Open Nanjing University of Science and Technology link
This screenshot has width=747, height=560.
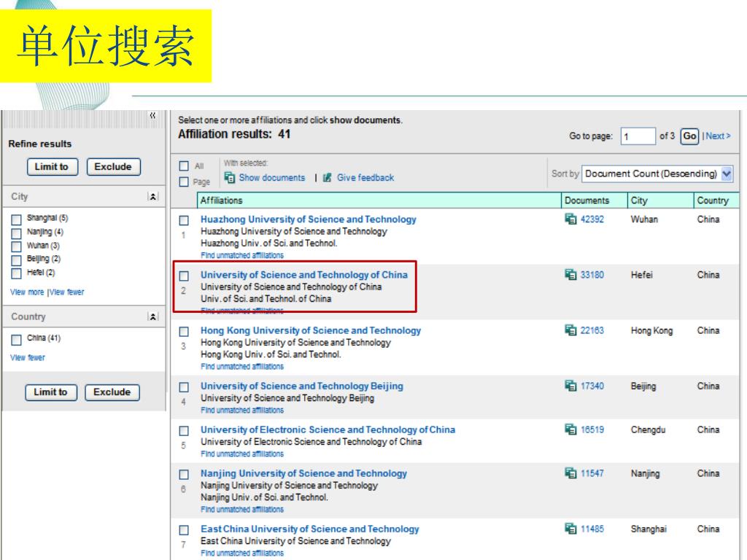pyautogui.click(x=303, y=473)
